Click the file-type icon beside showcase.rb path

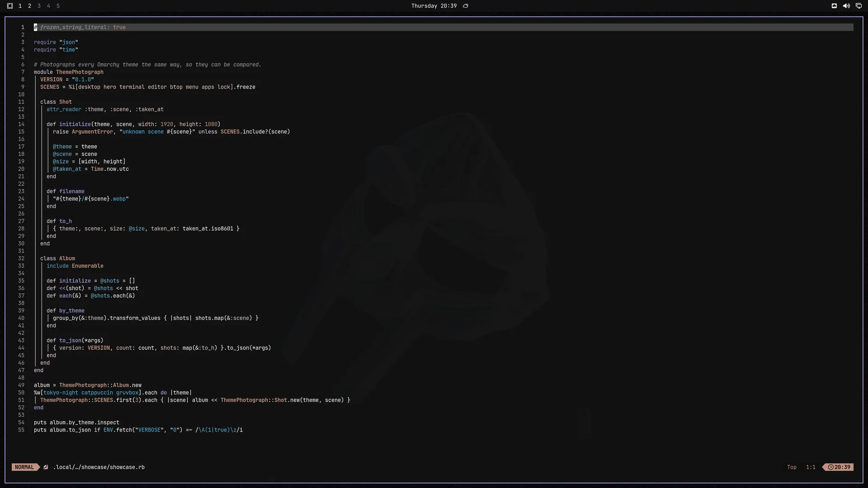coord(46,467)
